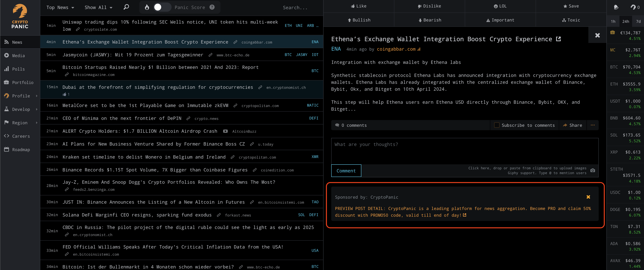Viewport: 644px width, 270px height.
Task: Check Subscribe to comments checkbox
Action: tap(497, 125)
